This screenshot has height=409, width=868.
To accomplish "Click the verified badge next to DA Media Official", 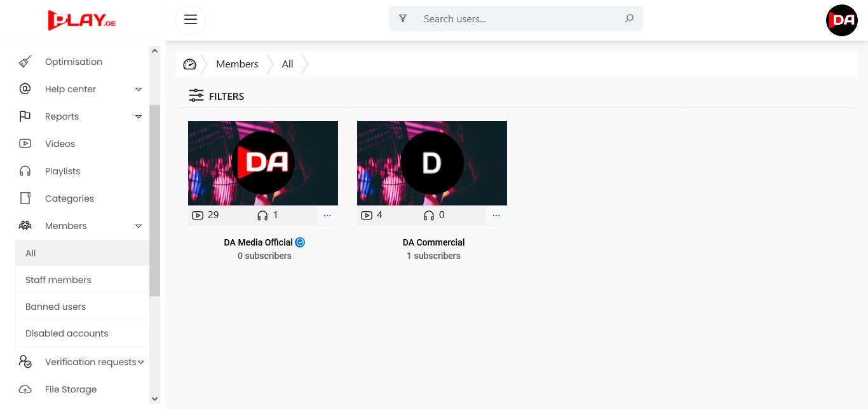I will pos(301,242).
